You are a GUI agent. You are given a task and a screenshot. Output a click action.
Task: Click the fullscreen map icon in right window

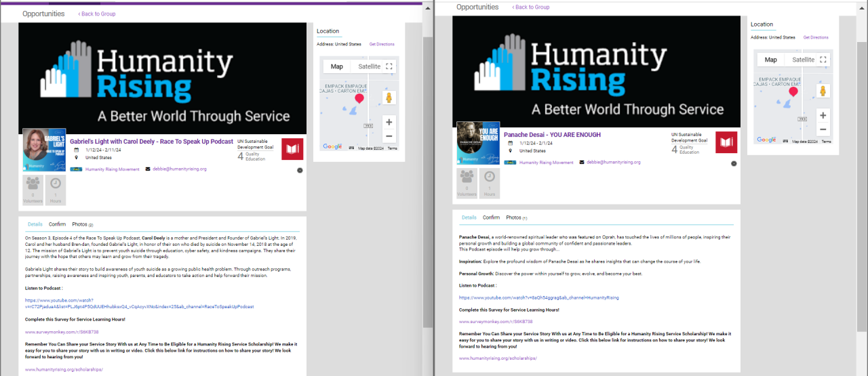[x=823, y=60]
